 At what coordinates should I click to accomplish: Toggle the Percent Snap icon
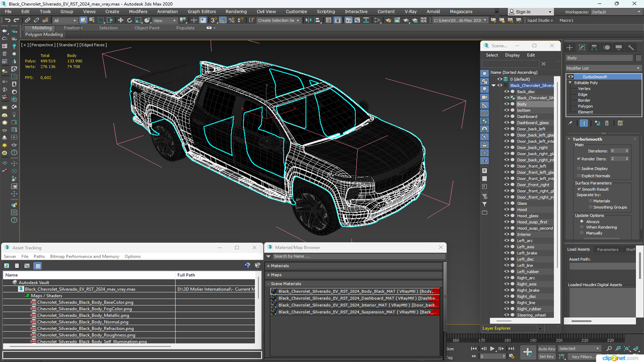pyautogui.click(x=231, y=20)
